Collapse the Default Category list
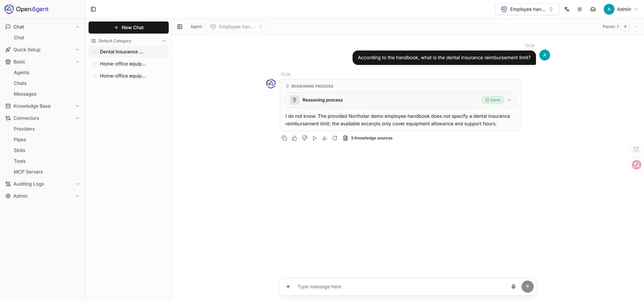This screenshot has height=301, width=644. 128,41
